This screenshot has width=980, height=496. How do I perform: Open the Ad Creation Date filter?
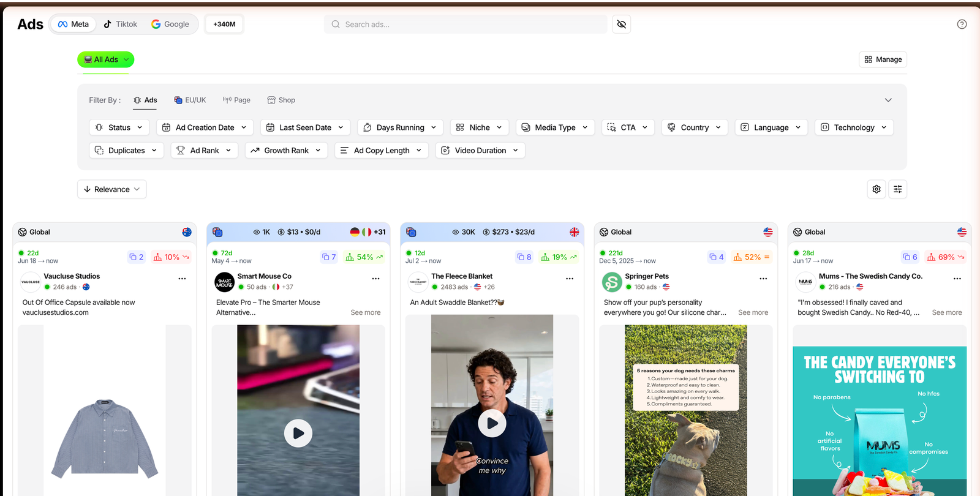pyautogui.click(x=205, y=127)
